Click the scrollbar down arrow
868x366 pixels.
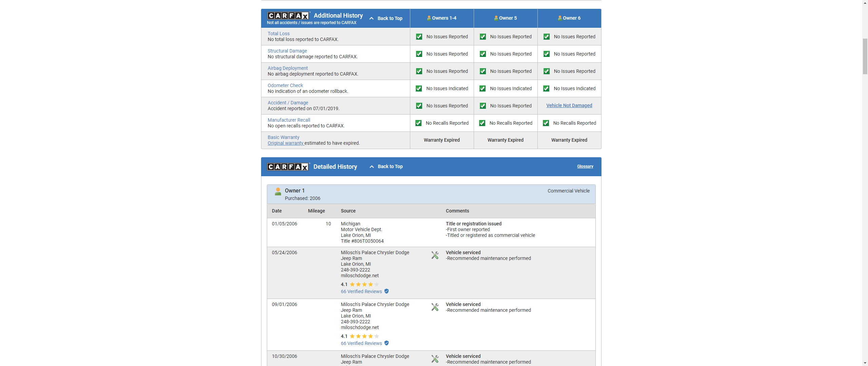pyautogui.click(x=865, y=363)
